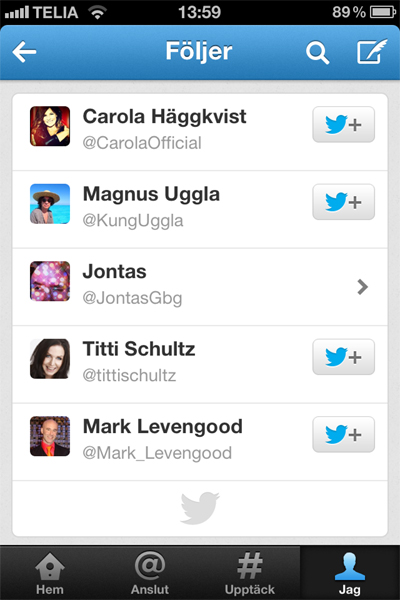Compose a new tweet with quill icon
Viewport: 400px width, 600px height.
pyautogui.click(x=372, y=51)
